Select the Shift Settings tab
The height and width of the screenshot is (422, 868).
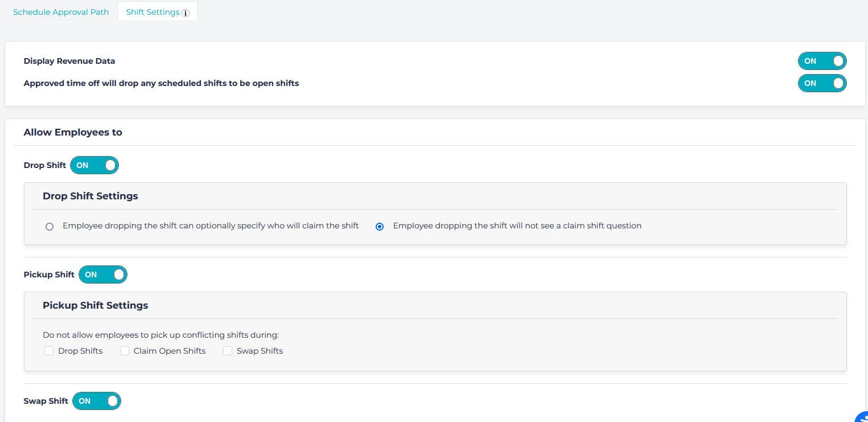click(x=153, y=12)
